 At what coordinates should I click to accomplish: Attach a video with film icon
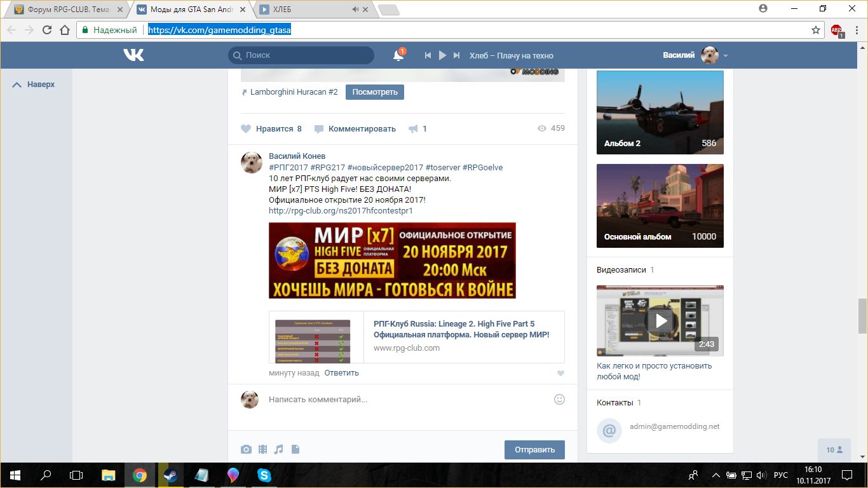pyautogui.click(x=263, y=449)
